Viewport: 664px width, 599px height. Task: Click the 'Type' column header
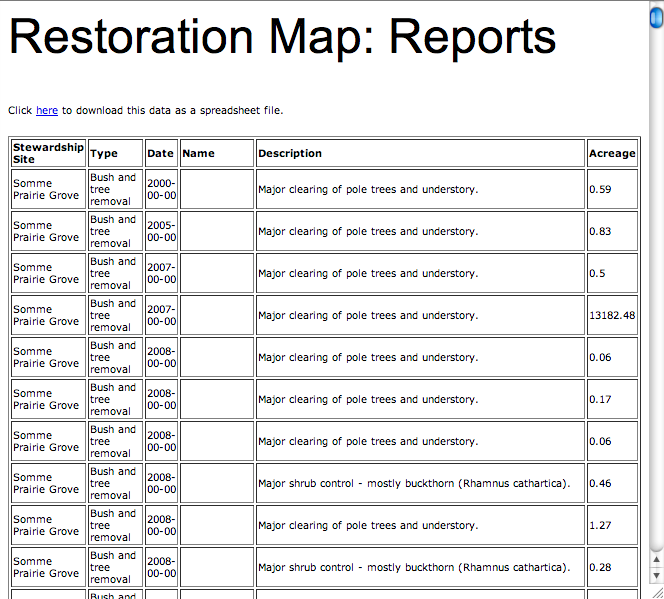pyautogui.click(x=115, y=153)
